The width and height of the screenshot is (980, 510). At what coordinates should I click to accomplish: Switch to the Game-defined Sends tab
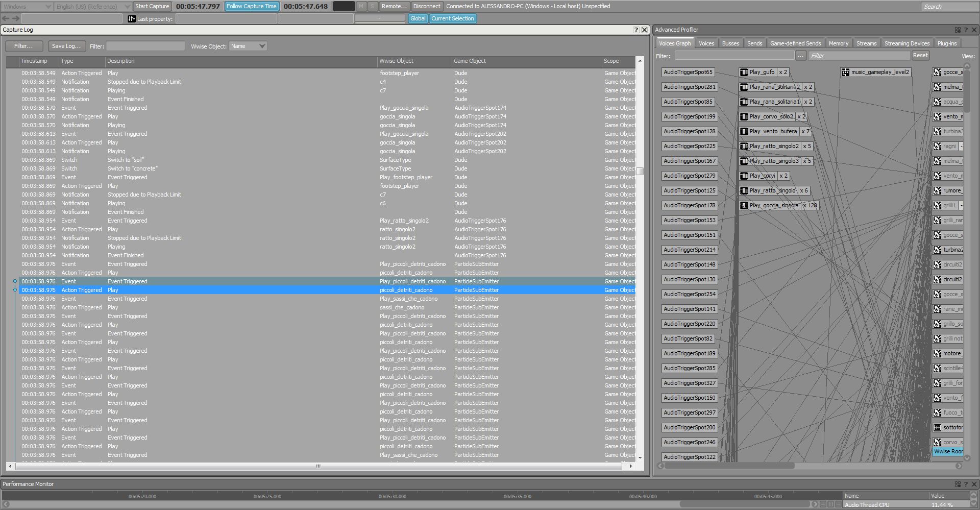[795, 43]
